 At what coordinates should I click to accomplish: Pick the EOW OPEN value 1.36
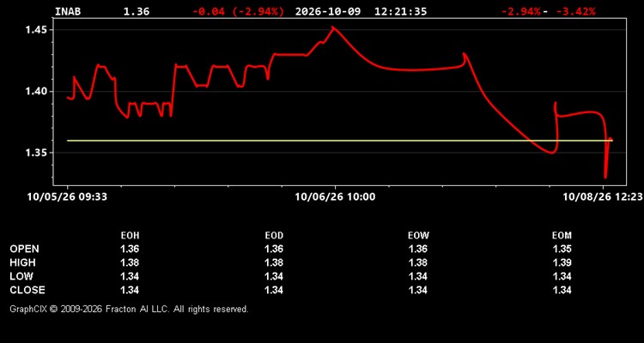[x=418, y=249]
